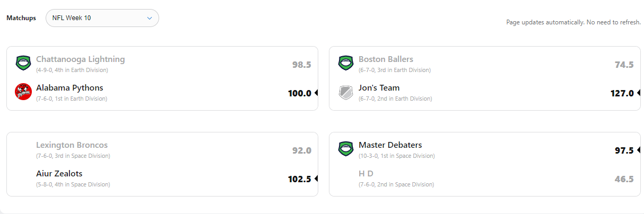
Task: Open Boston Ballers team link
Action: [386, 59]
